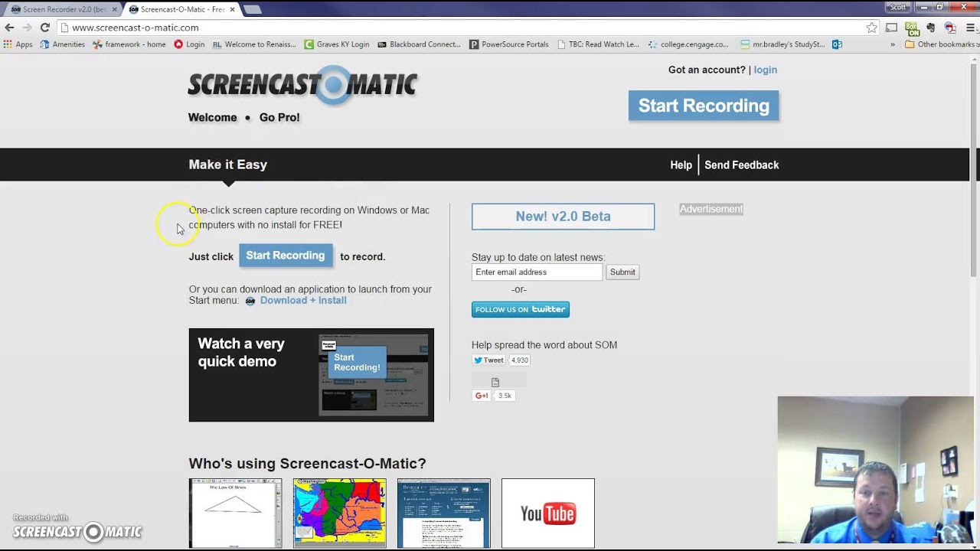The image size is (980, 551).
Task: Click the Download + Install link
Action: point(303,301)
